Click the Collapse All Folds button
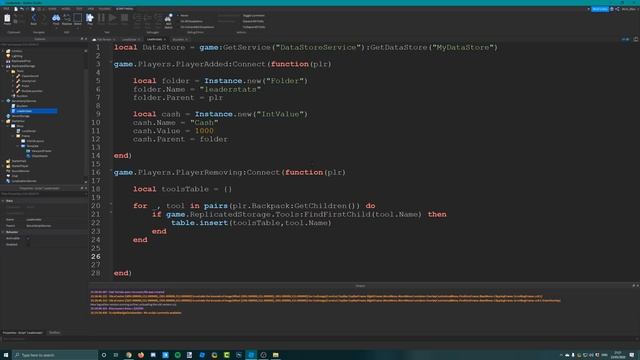The width and height of the screenshot is (640, 360). click(x=254, y=27)
